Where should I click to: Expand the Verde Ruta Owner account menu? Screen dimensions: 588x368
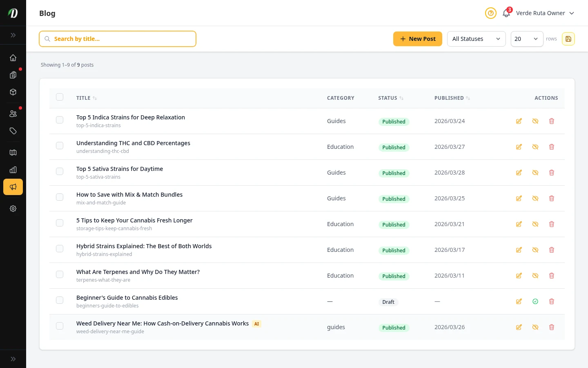pos(545,13)
